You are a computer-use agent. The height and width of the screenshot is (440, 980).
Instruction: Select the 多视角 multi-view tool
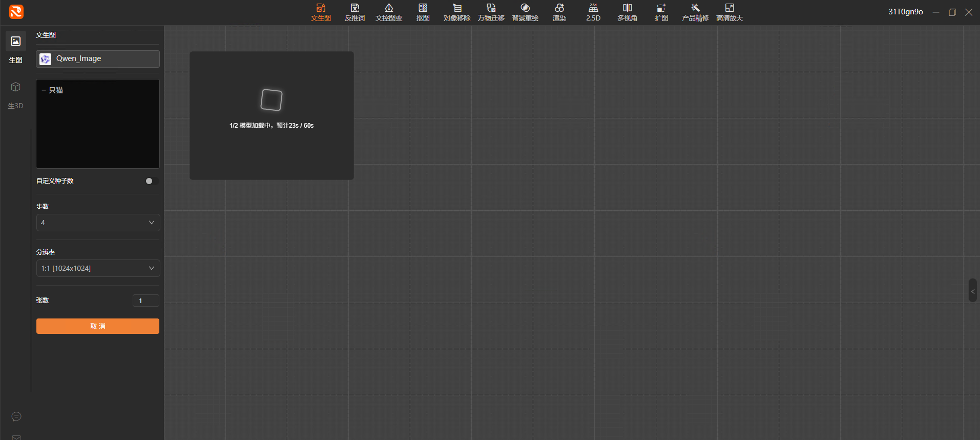coord(627,12)
